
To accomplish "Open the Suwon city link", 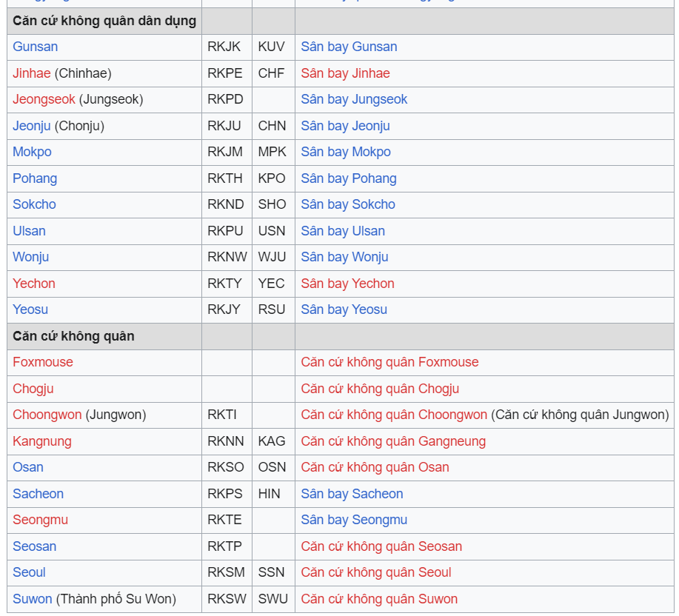I will (x=33, y=599).
